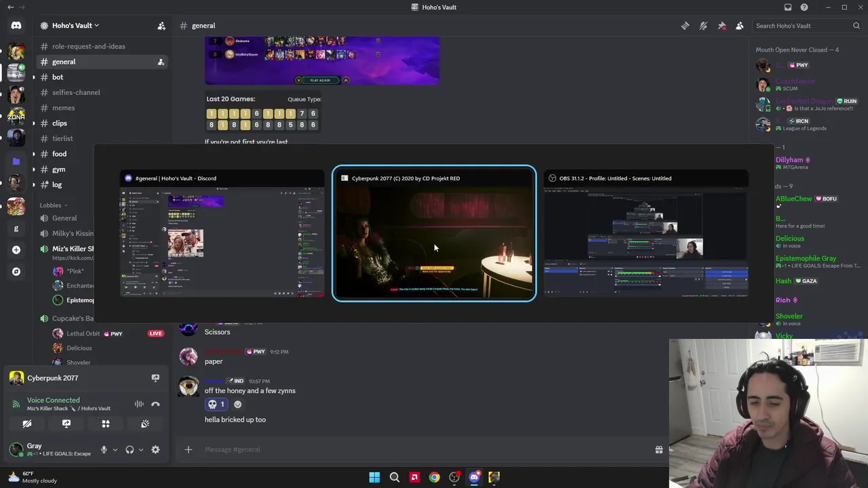Click Epistemophile Gray in member list
868x488 pixels.
click(x=806, y=258)
